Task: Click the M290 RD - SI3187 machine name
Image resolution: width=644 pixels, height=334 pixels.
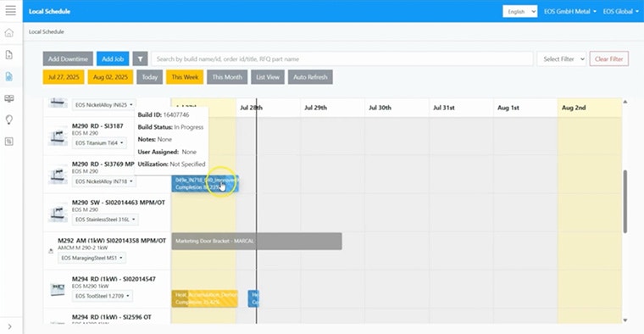Action: [x=97, y=126]
